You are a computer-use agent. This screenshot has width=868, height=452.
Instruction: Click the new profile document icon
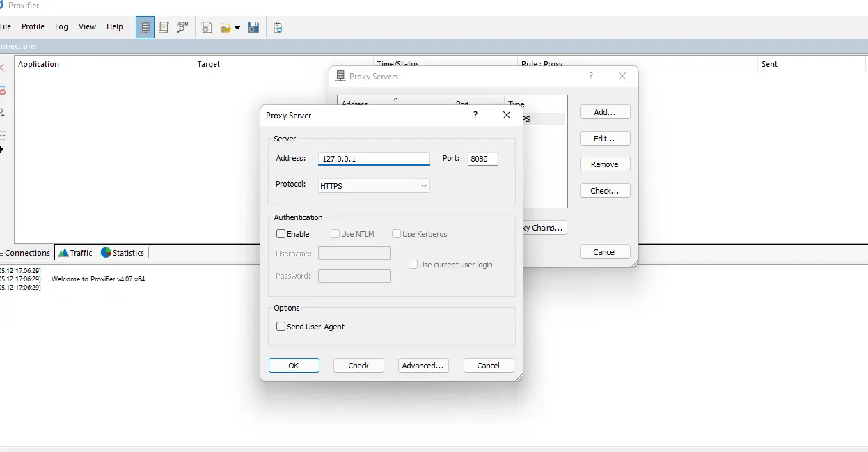click(207, 27)
